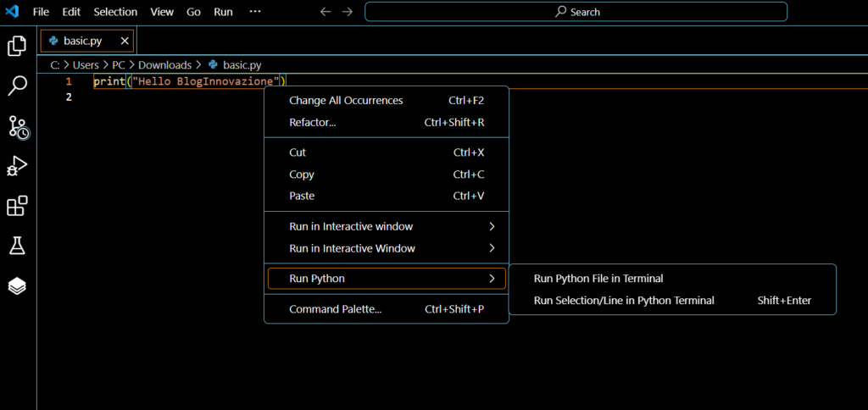Click Command Palette in context menu

click(x=336, y=309)
